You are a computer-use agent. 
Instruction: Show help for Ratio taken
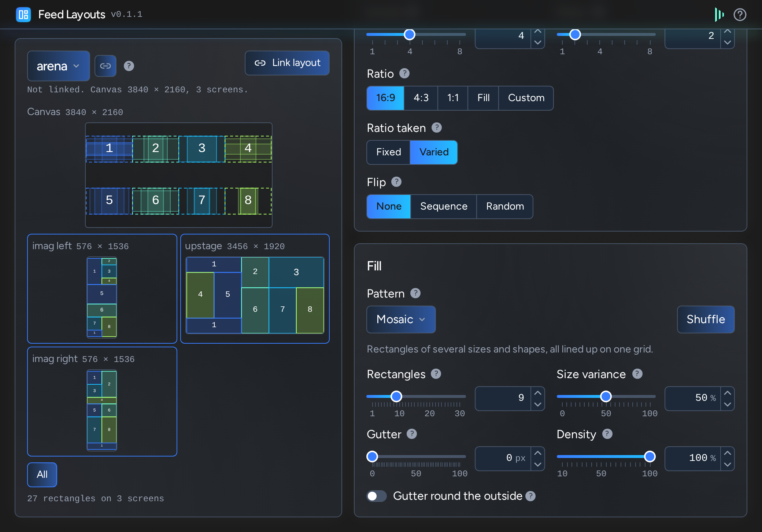[437, 128]
